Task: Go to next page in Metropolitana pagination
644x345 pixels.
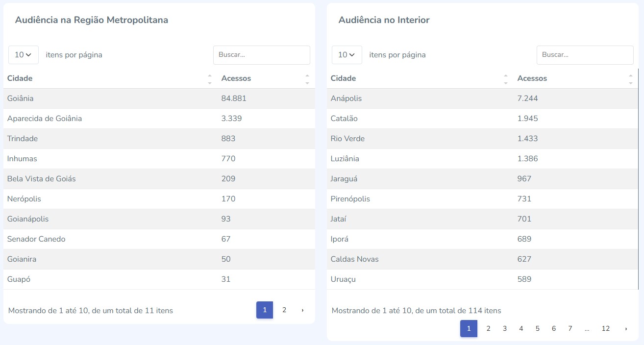Action: [x=302, y=310]
